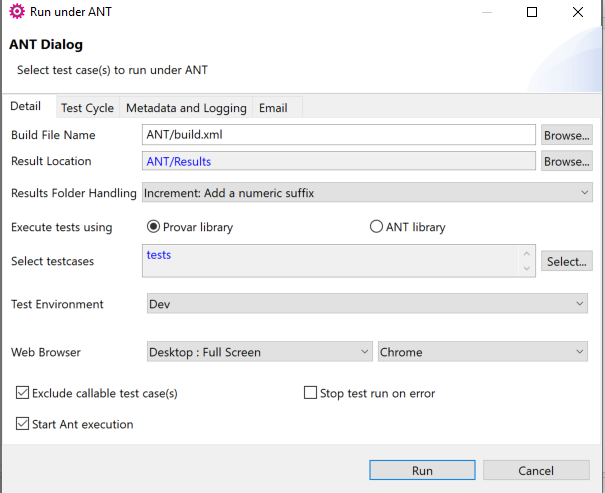Browse for the Build File Name
This screenshot has width=605, height=493.
[x=566, y=134]
